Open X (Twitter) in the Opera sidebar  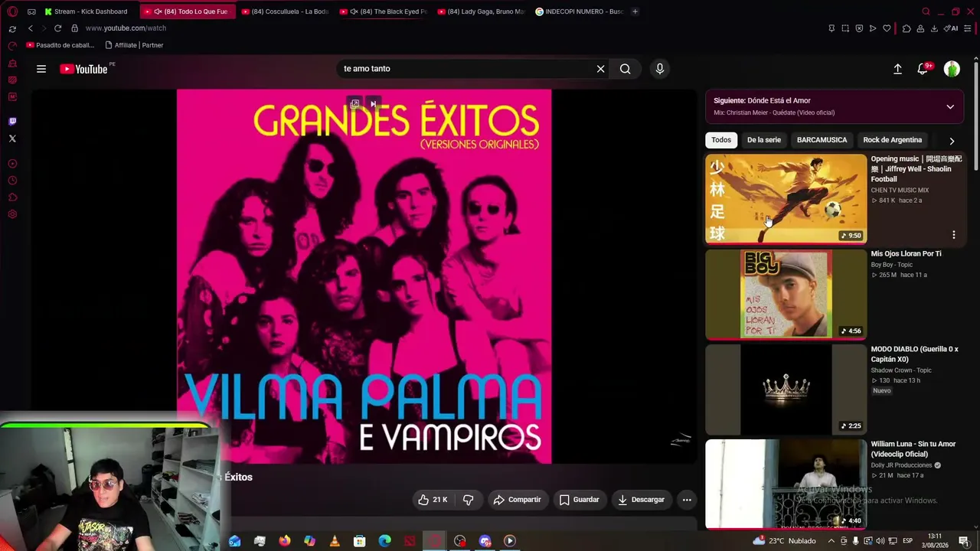[x=12, y=139]
